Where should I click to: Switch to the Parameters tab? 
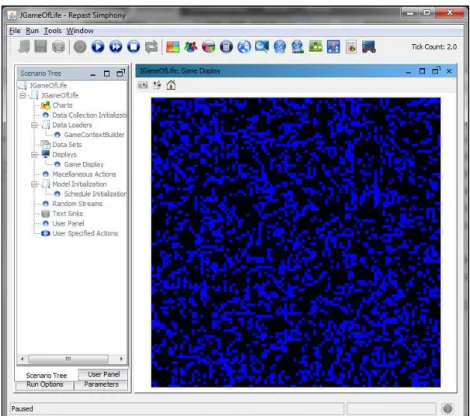point(101,385)
